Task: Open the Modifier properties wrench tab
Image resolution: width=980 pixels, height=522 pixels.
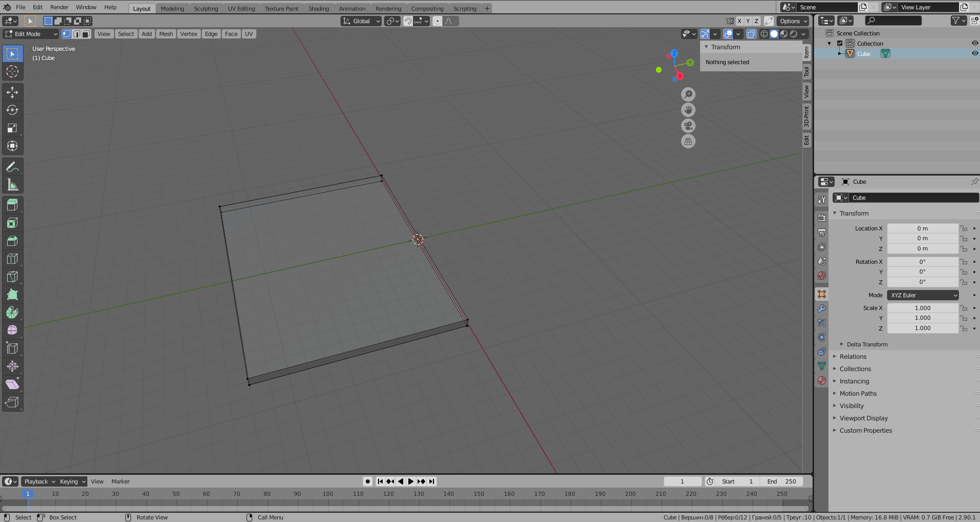Action: (x=822, y=308)
